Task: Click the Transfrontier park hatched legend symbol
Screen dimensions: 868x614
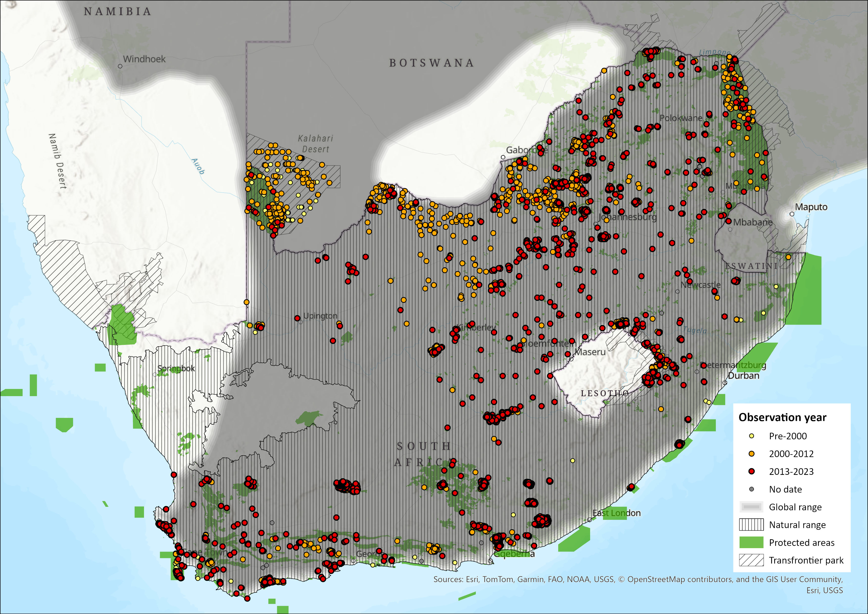Action: tap(751, 560)
